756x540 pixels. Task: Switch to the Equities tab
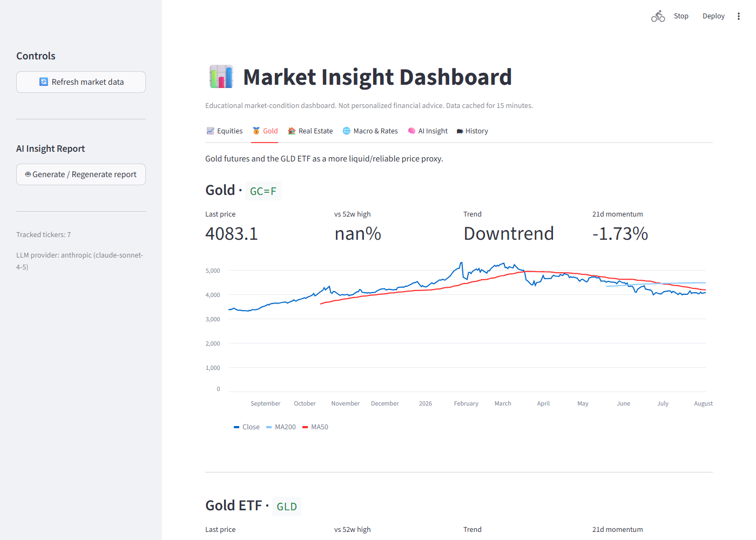point(225,131)
